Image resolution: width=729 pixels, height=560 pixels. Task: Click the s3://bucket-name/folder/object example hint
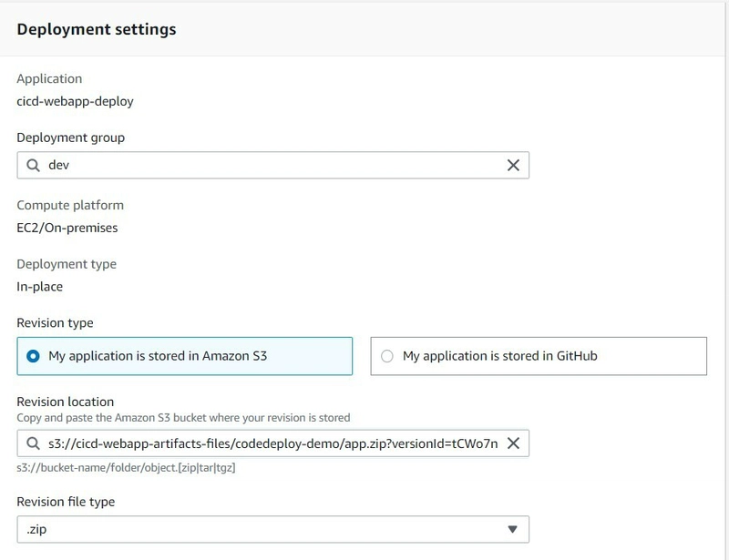coord(126,467)
